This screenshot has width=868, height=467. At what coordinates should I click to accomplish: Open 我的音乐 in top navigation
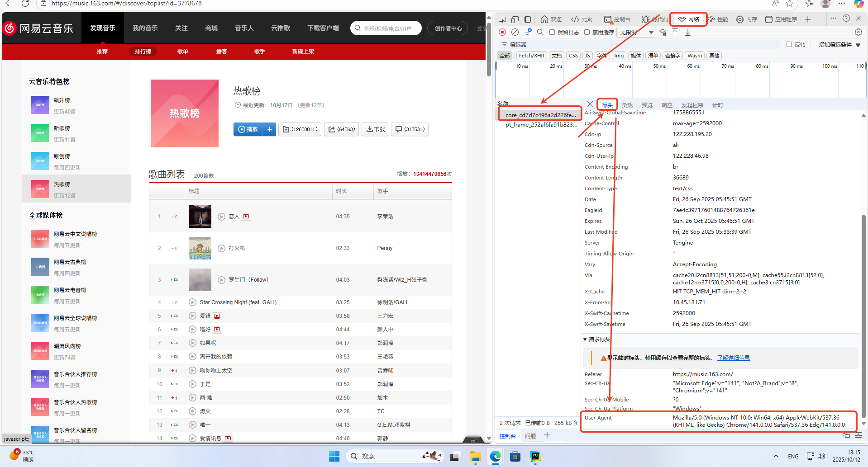(x=145, y=28)
